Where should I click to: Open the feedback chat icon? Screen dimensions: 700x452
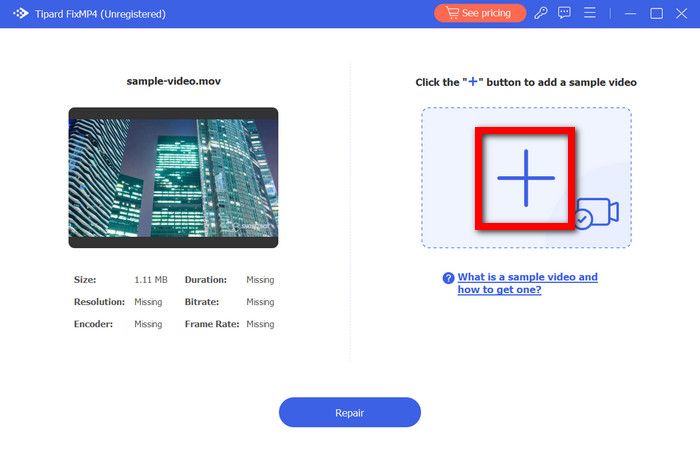click(565, 13)
